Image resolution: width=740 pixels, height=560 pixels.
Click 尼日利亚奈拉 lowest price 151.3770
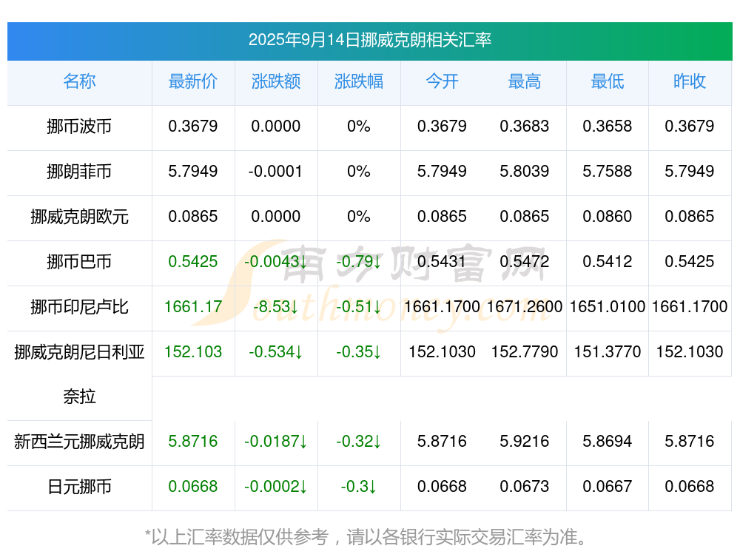tap(608, 351)
